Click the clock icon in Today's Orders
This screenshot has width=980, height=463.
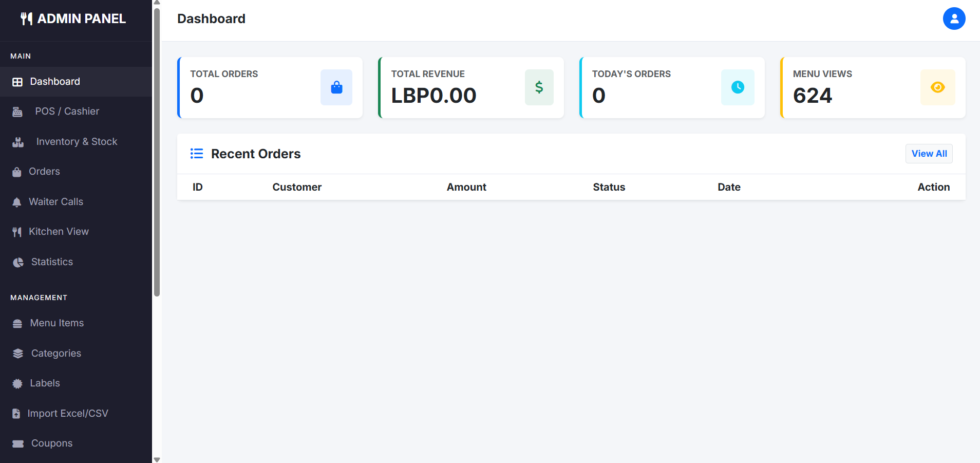click(x=738, y=87)
